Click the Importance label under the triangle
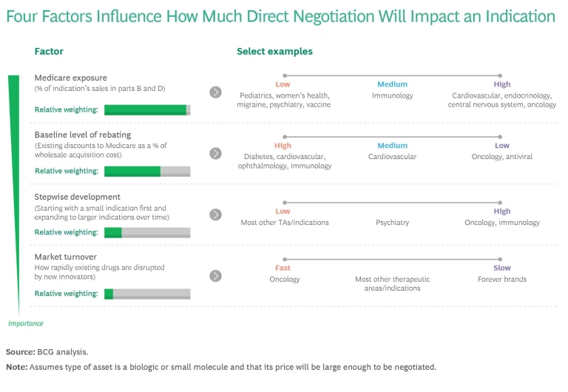This screenshot has height=392, width=568. 26,323
